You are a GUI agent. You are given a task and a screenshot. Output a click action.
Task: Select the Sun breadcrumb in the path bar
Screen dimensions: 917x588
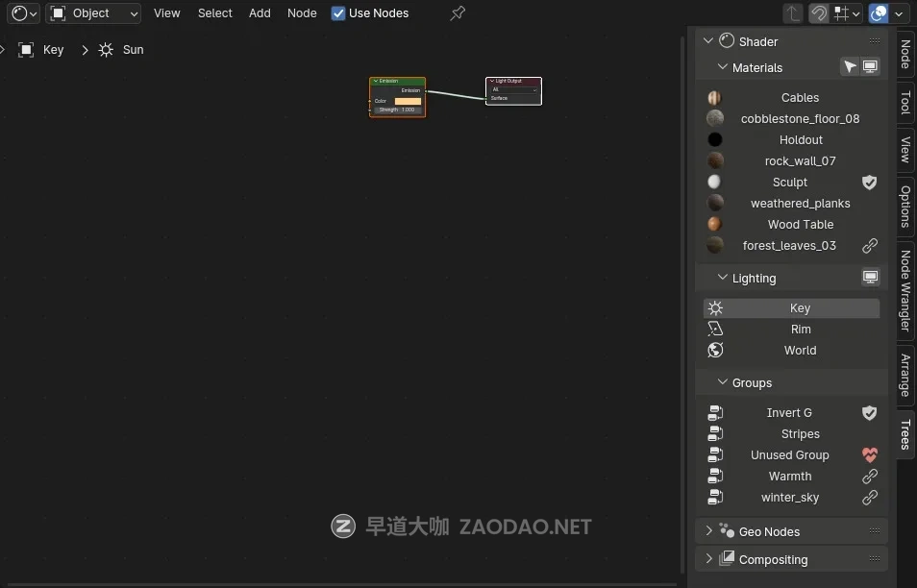point(132,49)
